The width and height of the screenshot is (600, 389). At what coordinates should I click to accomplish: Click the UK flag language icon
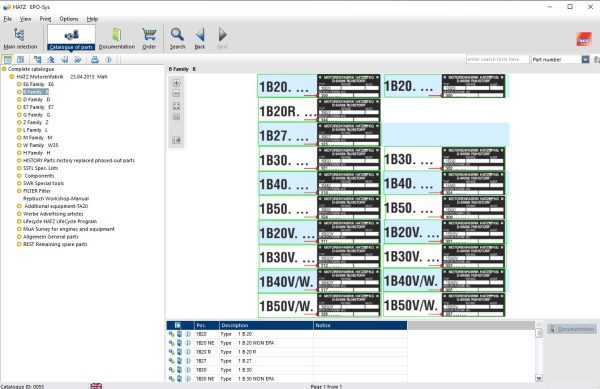[96, 386]
